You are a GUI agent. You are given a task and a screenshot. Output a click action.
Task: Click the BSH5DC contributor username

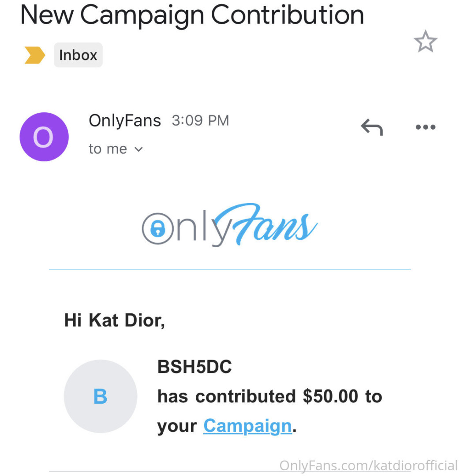(x=194, y=367)
